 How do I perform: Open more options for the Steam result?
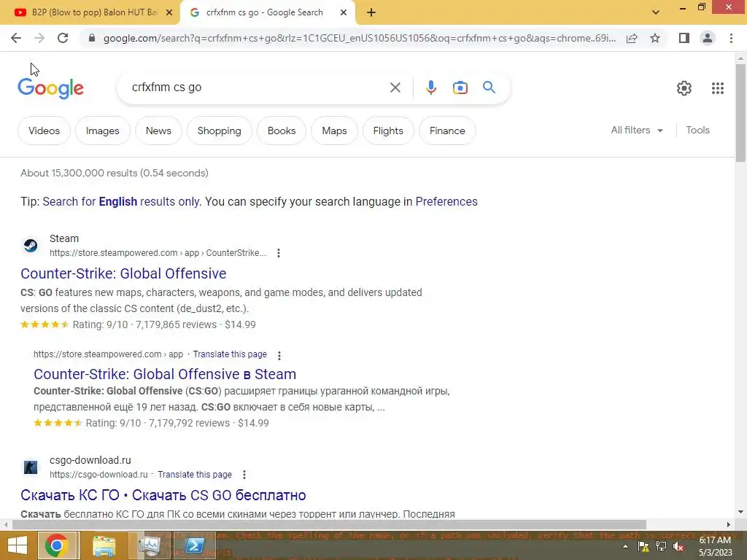click(x=279, y=253)
